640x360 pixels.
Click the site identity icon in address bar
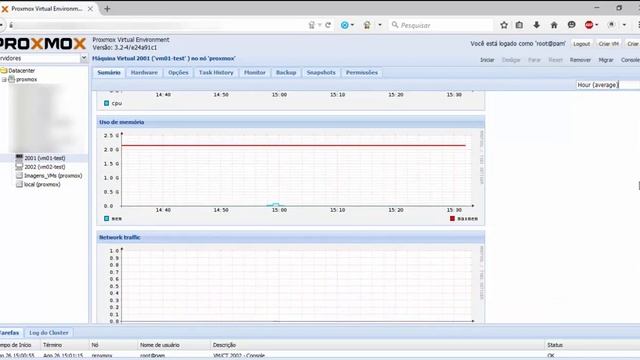point(11,25)
